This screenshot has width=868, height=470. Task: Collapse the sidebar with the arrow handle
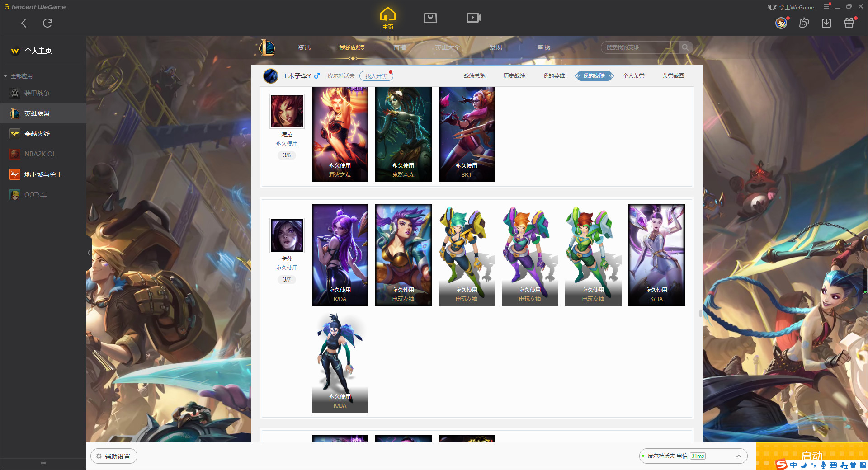89,253
